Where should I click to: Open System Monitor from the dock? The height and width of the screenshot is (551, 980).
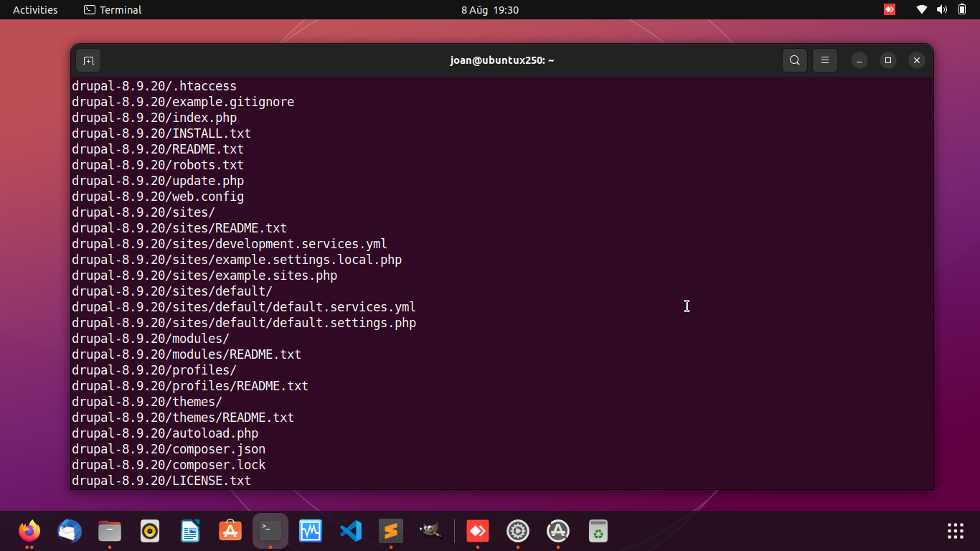311,531
